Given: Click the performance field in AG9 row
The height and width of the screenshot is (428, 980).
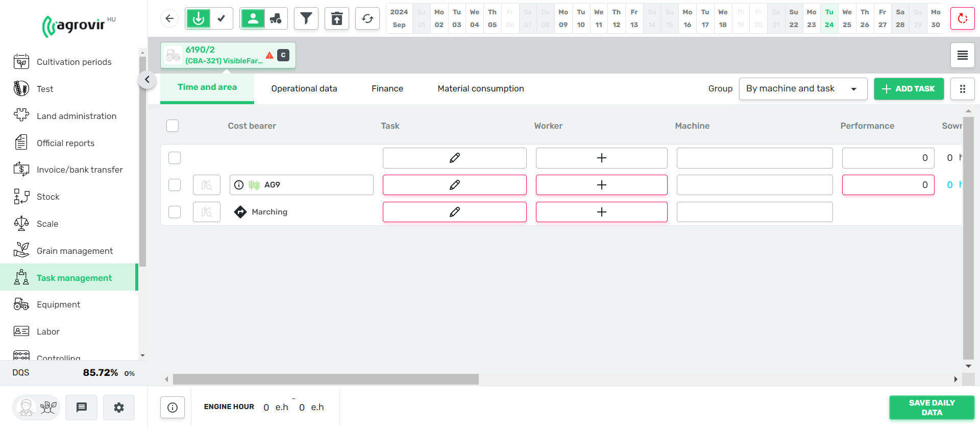Looking at the screenshot, I should (888, 185).
